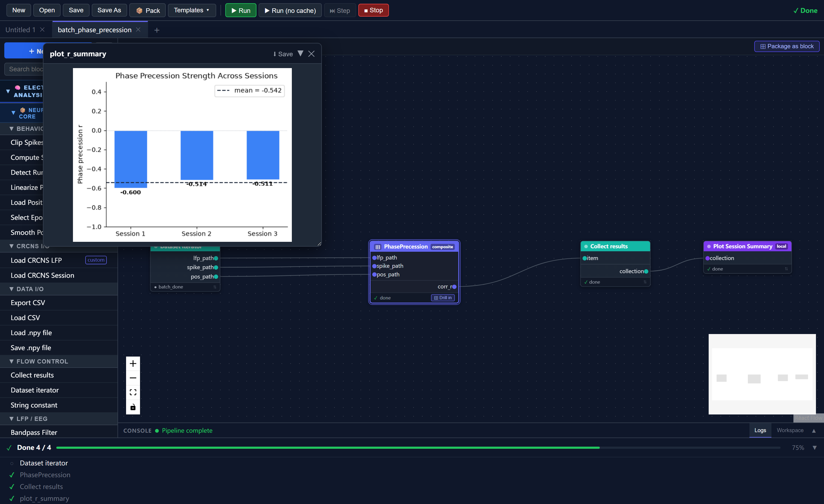Click Package as block button

click(786, 46)
